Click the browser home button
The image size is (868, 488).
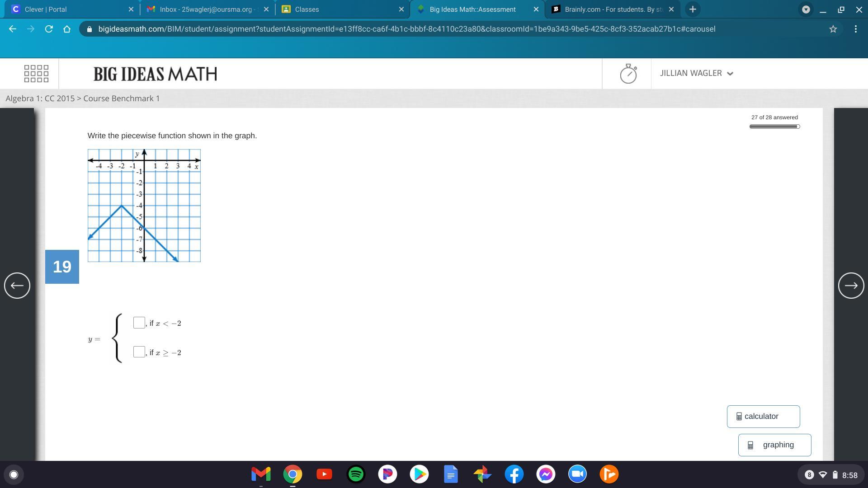click(x=67, y=29)
